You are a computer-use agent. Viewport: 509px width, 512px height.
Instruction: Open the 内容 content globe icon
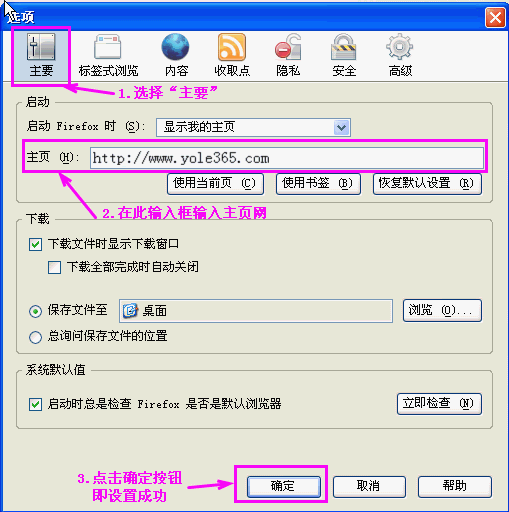point(176,47)
